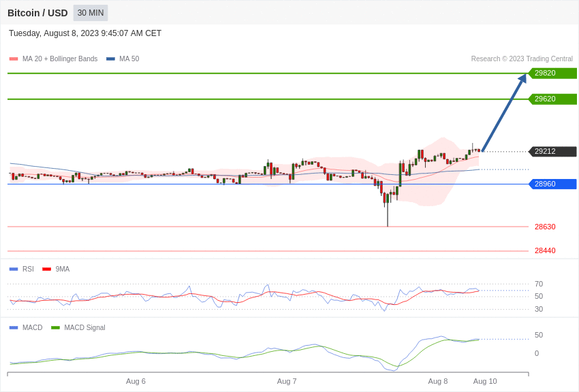Click the Aug 6 date axis label
Screen dimensions: 579x392
(x=136, y=381)
